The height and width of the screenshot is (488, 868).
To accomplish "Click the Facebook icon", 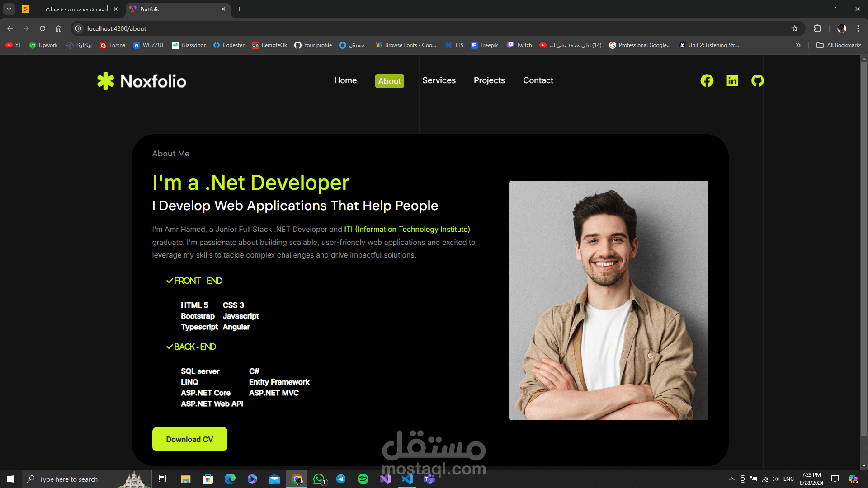I will (707, 81).
